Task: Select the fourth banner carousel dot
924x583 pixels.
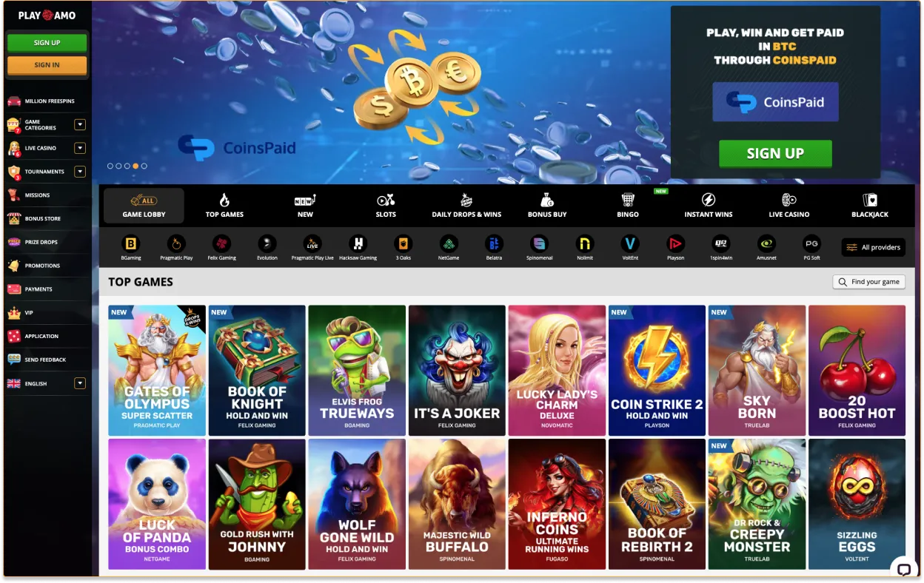Action: click(x=135, y=166)
